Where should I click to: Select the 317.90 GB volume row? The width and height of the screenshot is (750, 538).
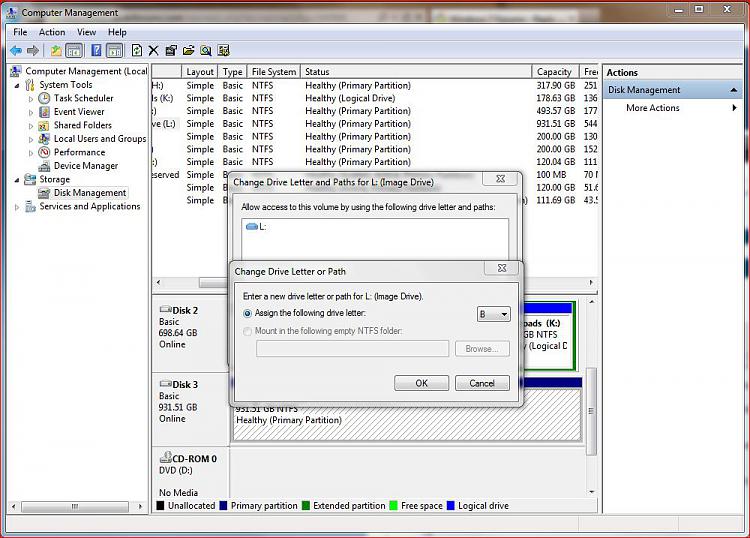(x=375, y=85)
